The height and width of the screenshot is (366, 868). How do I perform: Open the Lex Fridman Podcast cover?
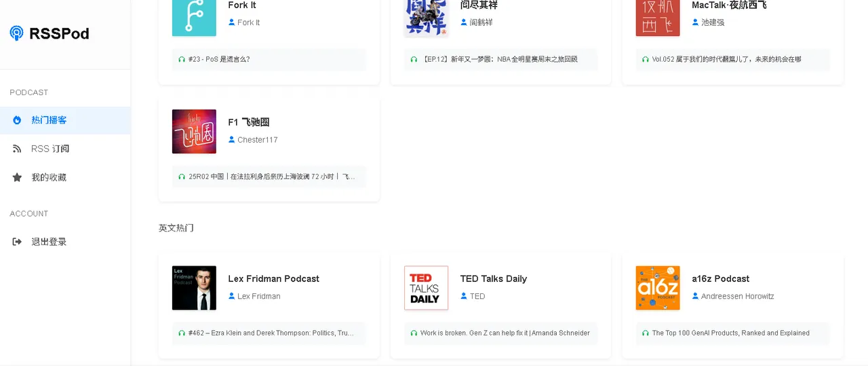[x=194, y=288]
